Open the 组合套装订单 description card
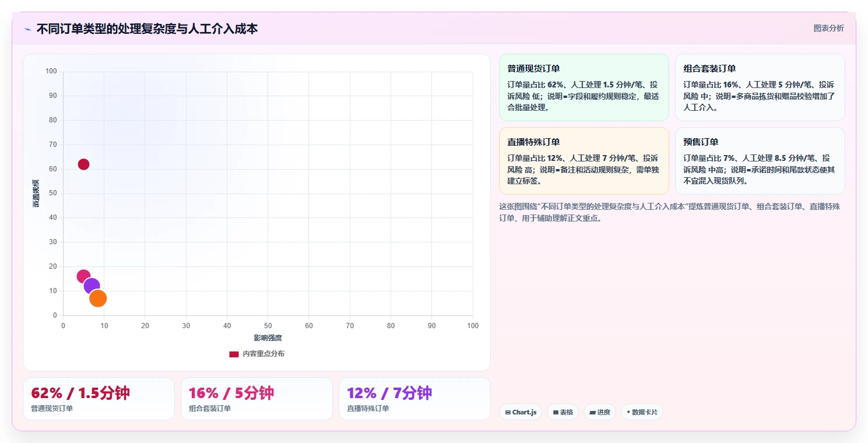This screenshot has width=868, height=443. 760,87
